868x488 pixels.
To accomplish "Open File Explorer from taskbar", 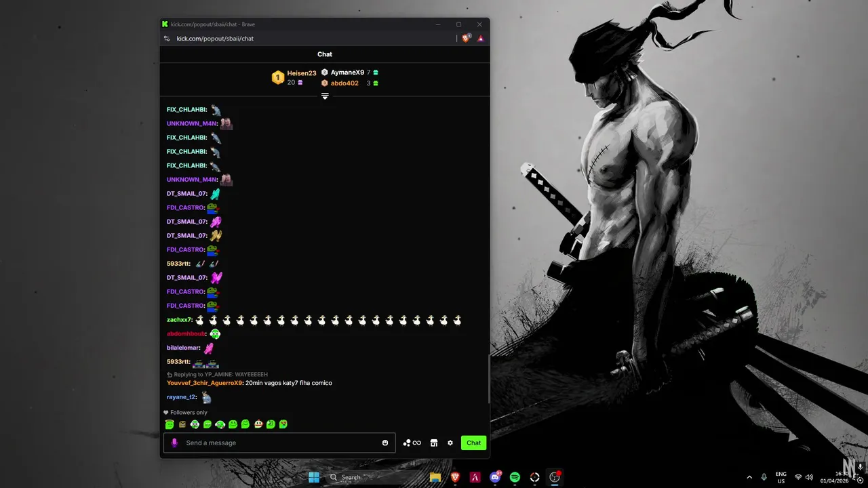I will pos(435,477).
